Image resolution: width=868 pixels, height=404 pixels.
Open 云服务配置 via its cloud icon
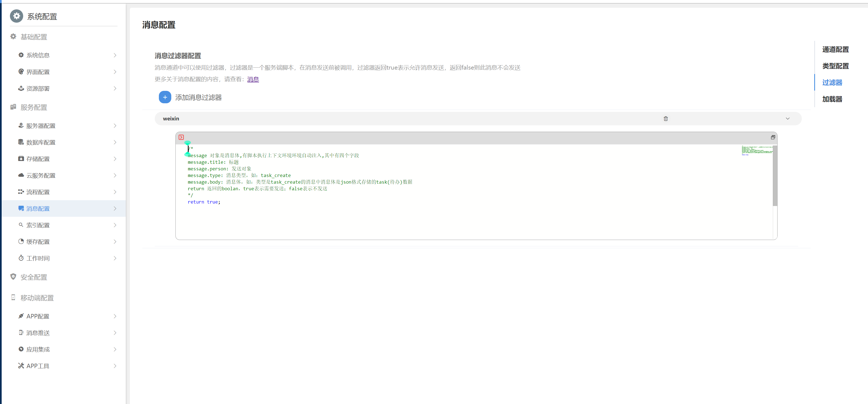coord(21,175)
